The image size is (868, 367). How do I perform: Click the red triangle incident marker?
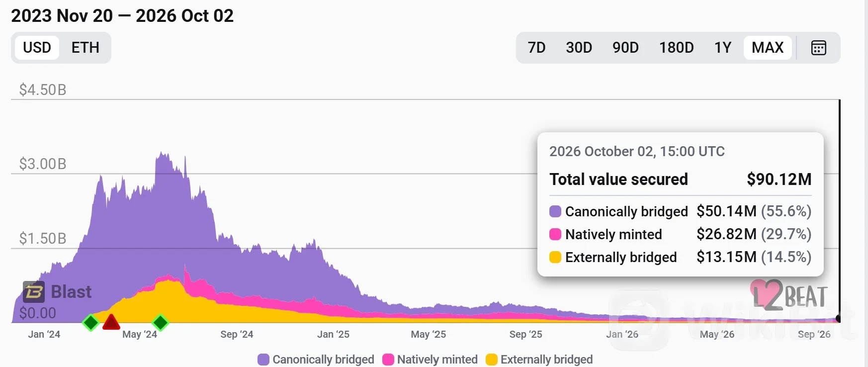[x=111, y=322]
